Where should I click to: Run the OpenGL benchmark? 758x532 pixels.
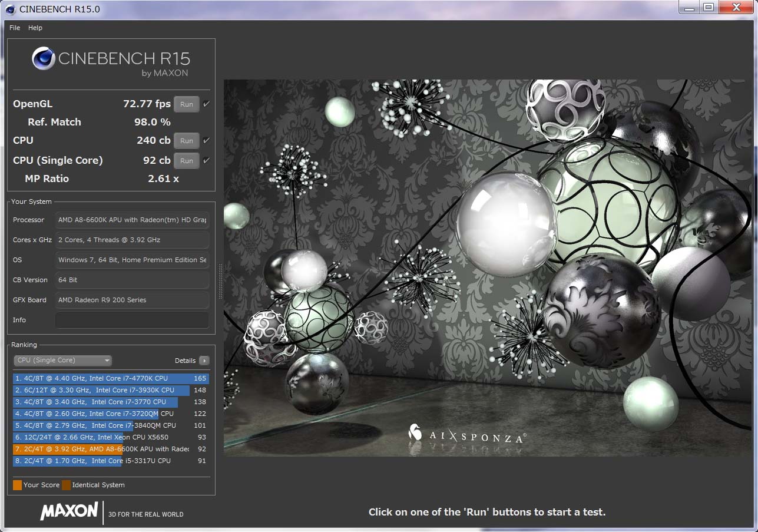point(187,104)
